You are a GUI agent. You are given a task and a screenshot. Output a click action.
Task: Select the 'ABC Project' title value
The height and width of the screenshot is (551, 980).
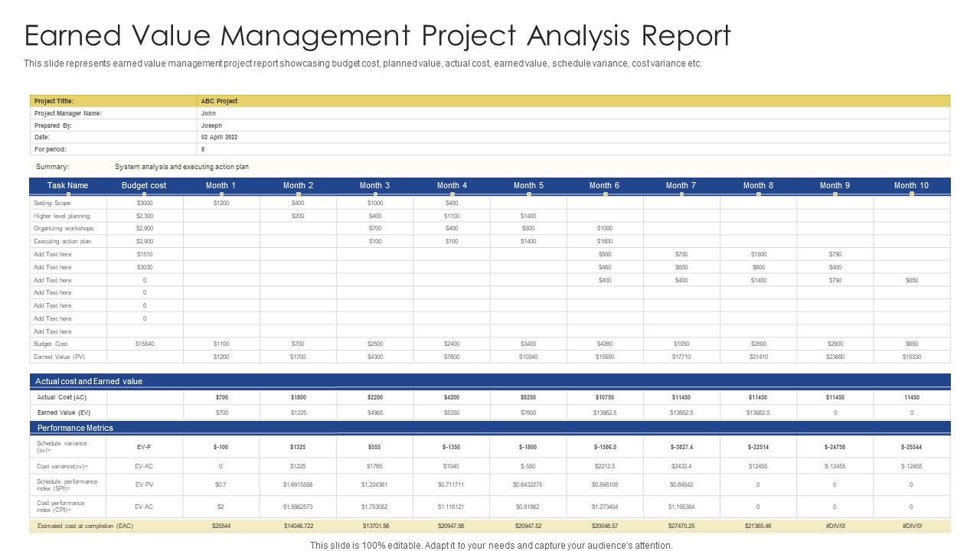(219, 101)
